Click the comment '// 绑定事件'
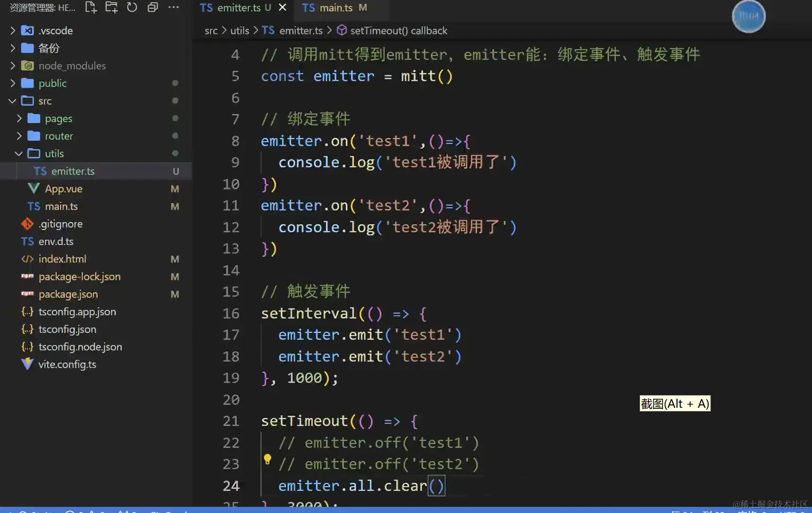The image size is (812, 513). click(306, 119)
